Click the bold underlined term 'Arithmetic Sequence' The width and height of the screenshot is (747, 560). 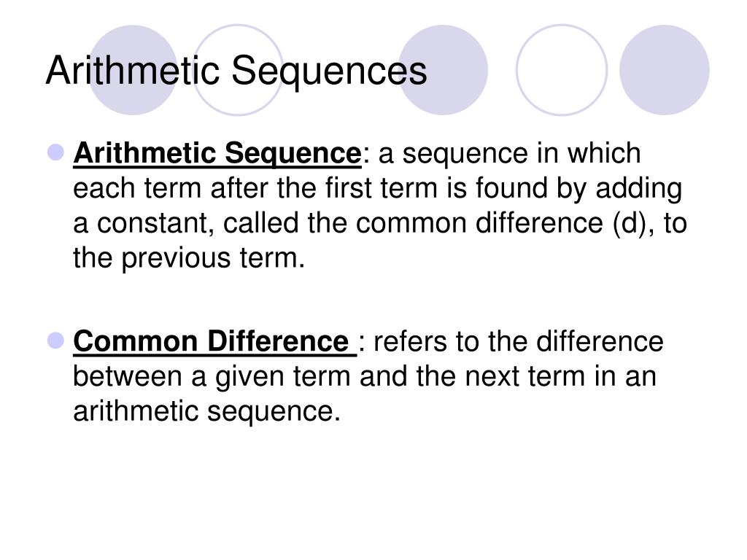pyautogui.click(x=217, y=153)
